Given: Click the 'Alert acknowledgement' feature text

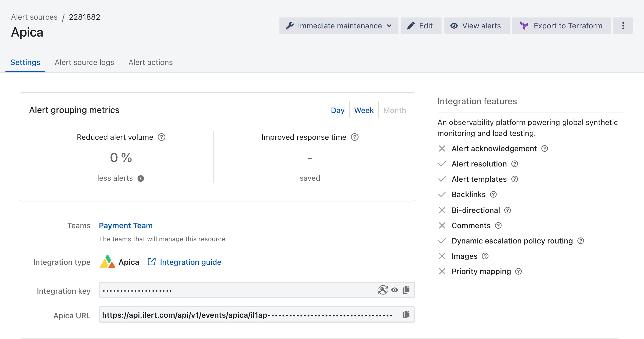Looking at the screenshot, I should [494, 148].
